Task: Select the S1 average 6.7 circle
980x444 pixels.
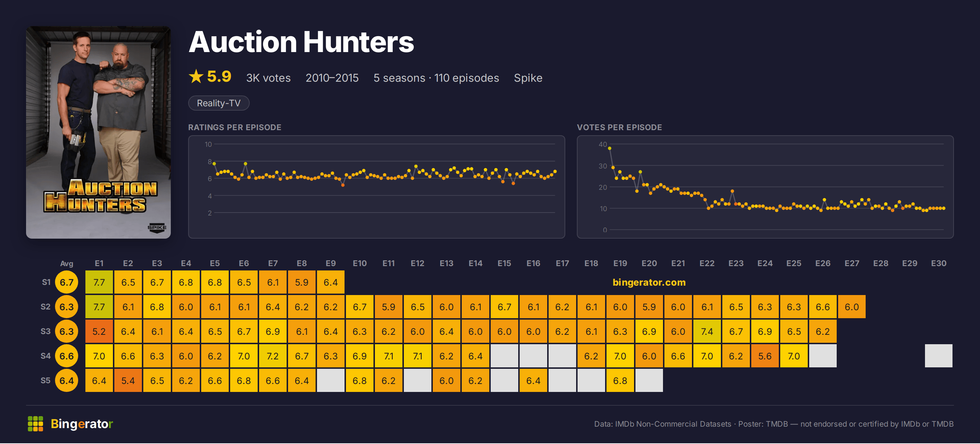Action: 67,282
